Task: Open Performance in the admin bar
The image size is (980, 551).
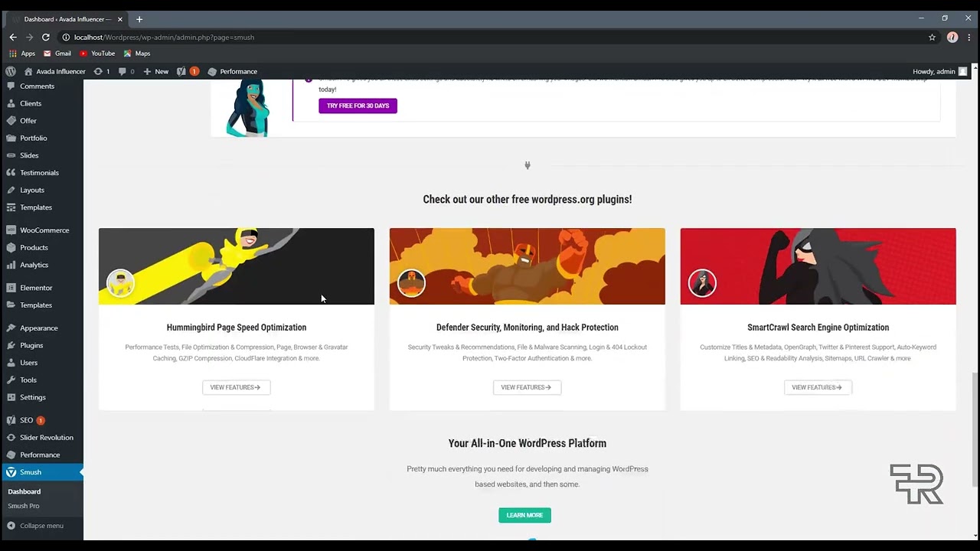Action: [233, 71]
